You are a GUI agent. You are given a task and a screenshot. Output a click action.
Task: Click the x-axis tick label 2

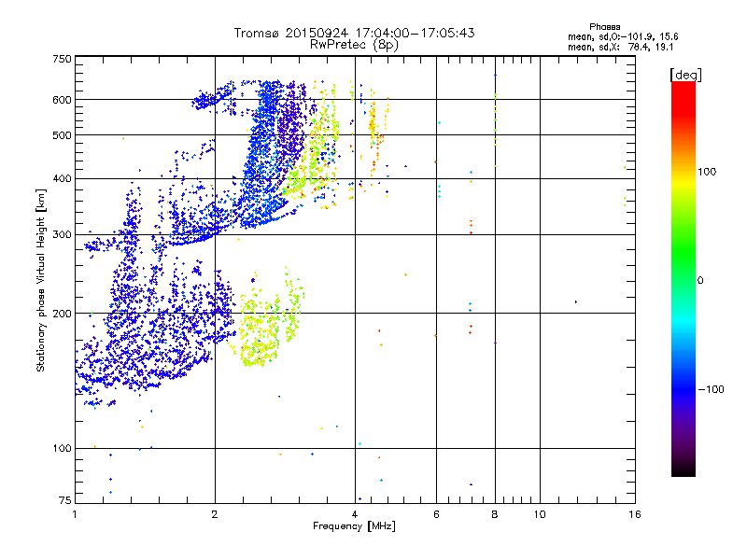[x=215, y=514]
